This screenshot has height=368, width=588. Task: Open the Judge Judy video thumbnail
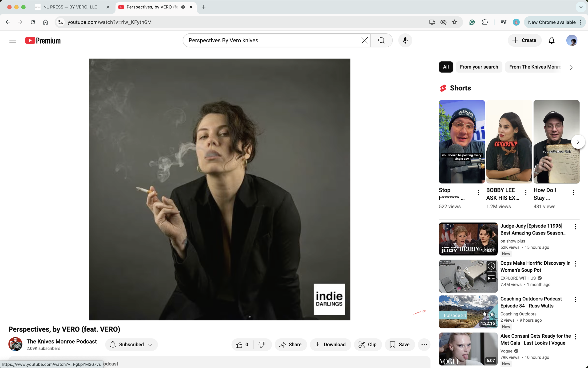coord(468,239)
